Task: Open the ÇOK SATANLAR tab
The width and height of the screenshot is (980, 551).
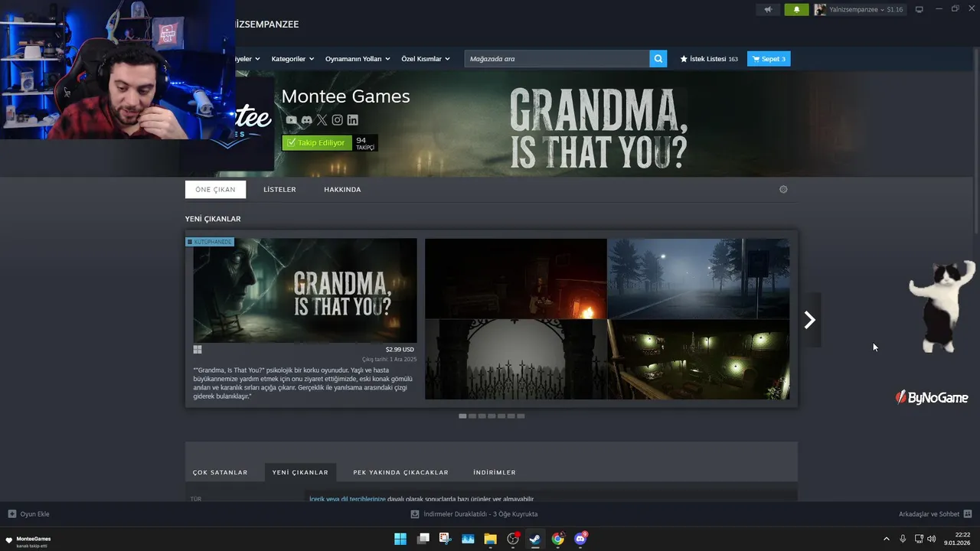Action: click(220, 472)
